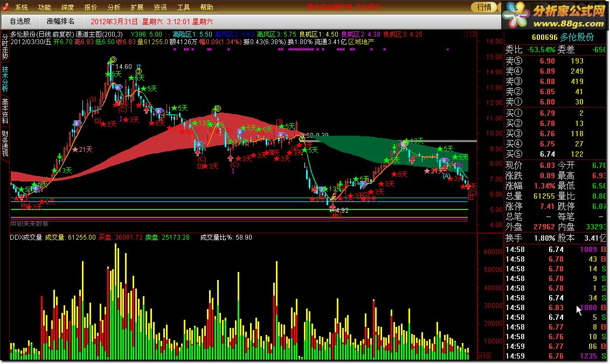Click the split-window icon above the price axis

click(x=473, y=34)
